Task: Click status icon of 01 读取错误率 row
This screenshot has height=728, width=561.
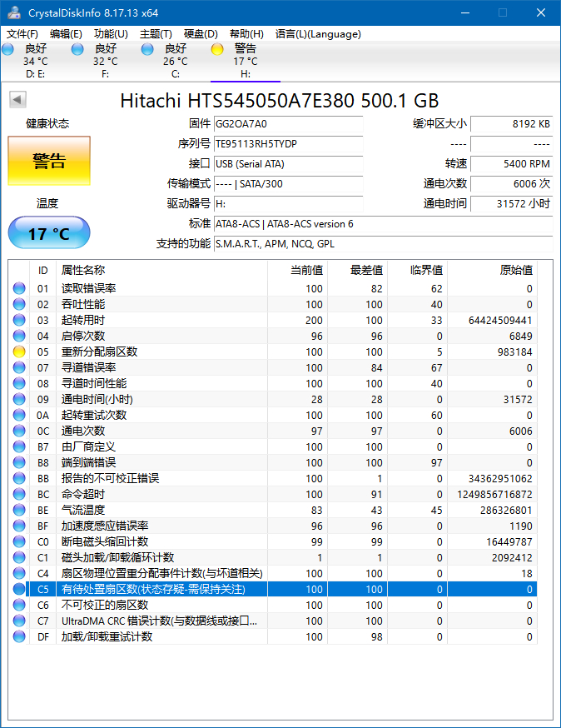Action: tap(19, 288)
